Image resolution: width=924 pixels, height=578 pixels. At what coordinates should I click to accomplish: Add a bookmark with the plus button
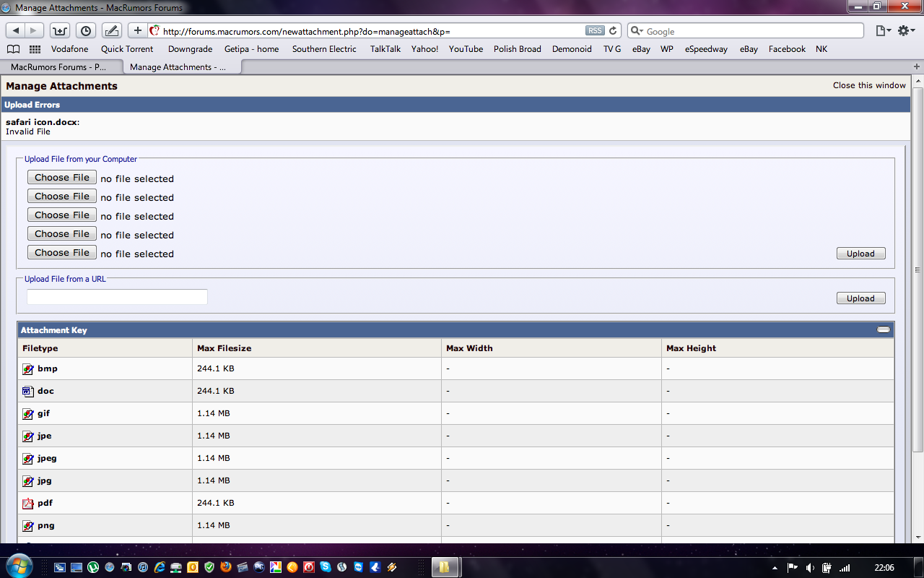pos(137,30)
